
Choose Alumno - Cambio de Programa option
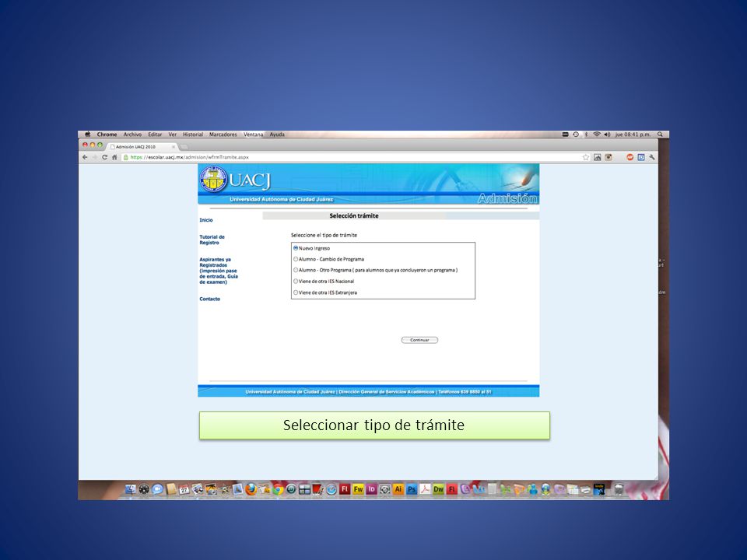click(296, 259)
